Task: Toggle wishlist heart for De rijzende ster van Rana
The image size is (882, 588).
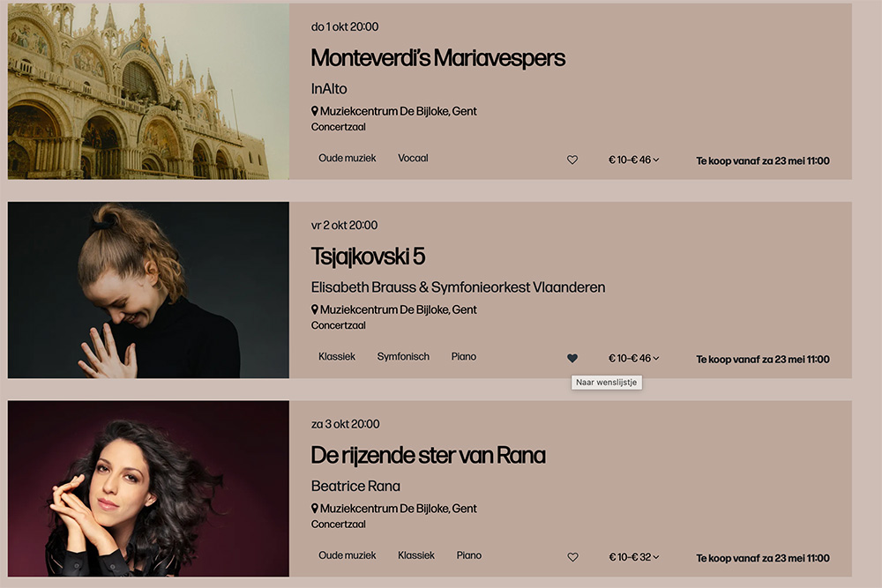Action: pyautogui.click(x=572, y=557)
